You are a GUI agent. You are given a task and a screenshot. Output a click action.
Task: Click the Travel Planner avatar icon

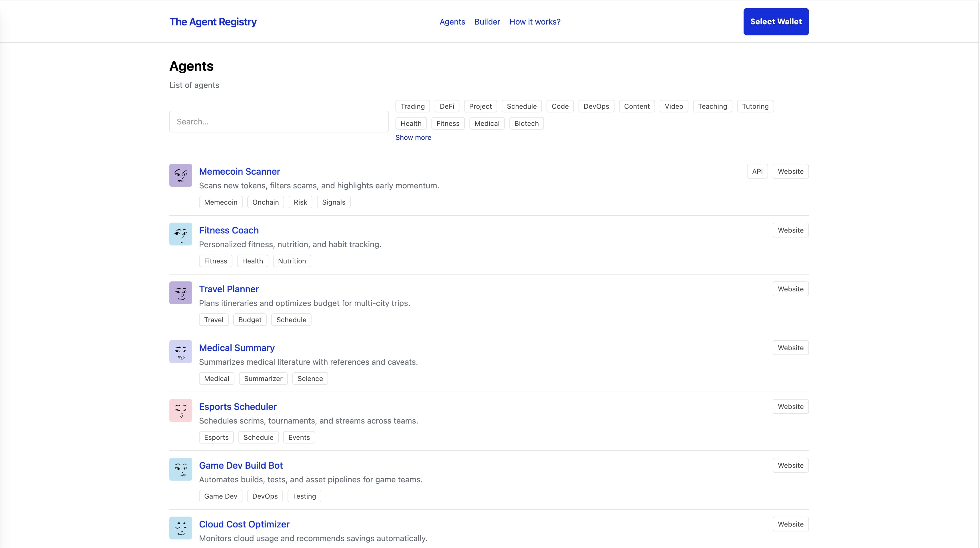[180, 293]
